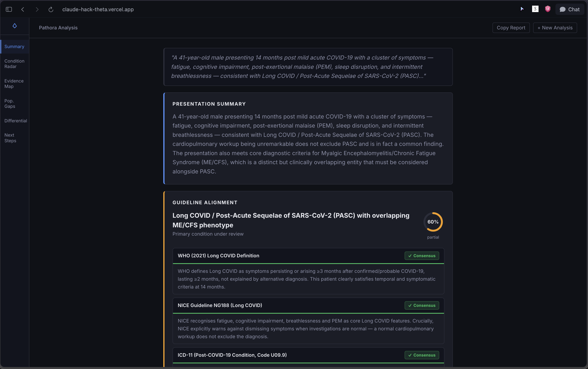Viewport: 588px width, 369px height.
Task: Open the Pop. Gaps section
Action: tap(10, 103)
